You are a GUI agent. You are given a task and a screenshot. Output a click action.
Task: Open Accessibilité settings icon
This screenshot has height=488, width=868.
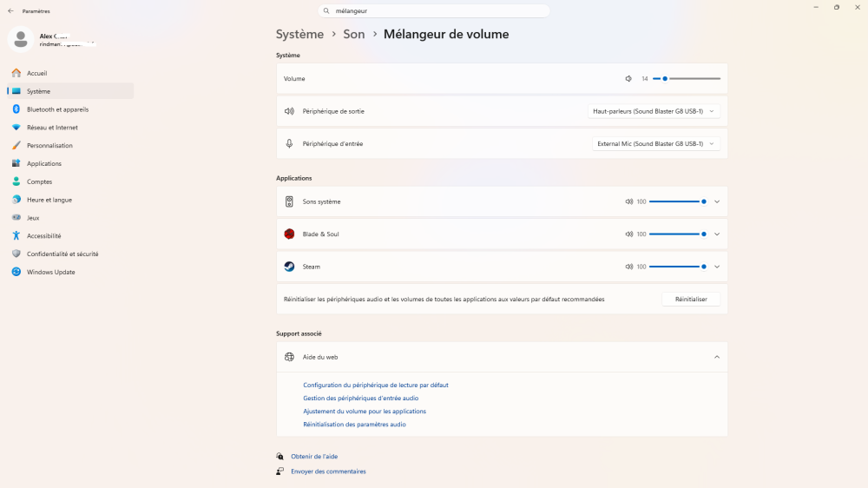tap(16, 235)
